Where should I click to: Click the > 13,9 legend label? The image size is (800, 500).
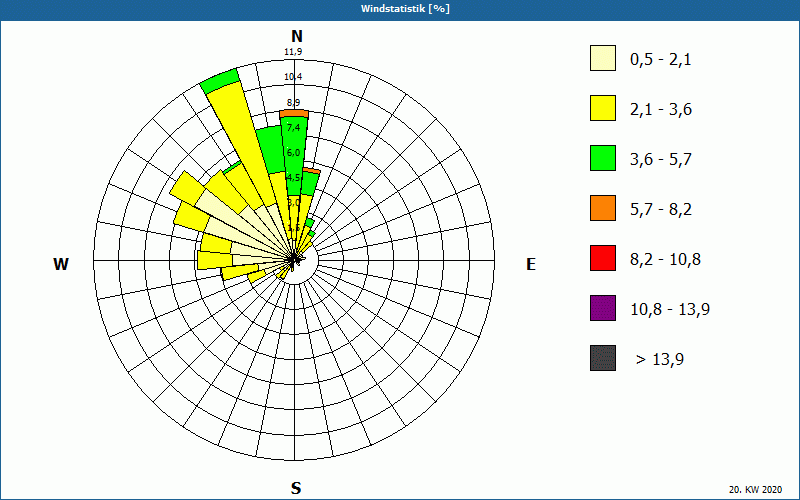660,360
